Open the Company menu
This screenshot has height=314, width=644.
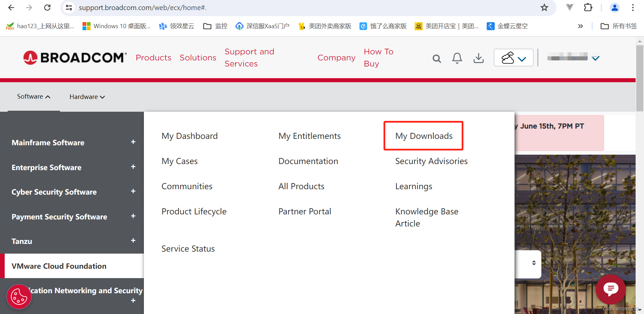click(336, 58)
